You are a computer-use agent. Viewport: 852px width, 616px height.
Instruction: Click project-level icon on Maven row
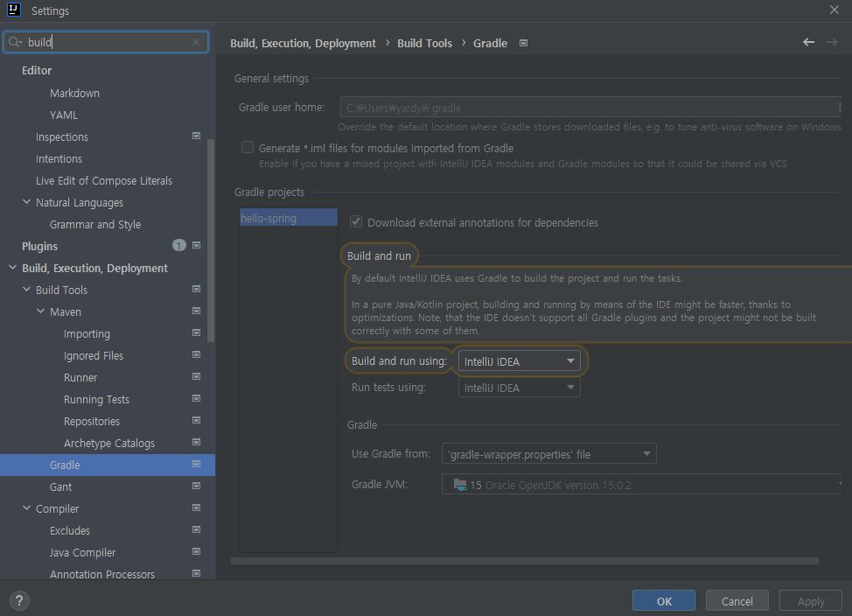coord(196,311)
